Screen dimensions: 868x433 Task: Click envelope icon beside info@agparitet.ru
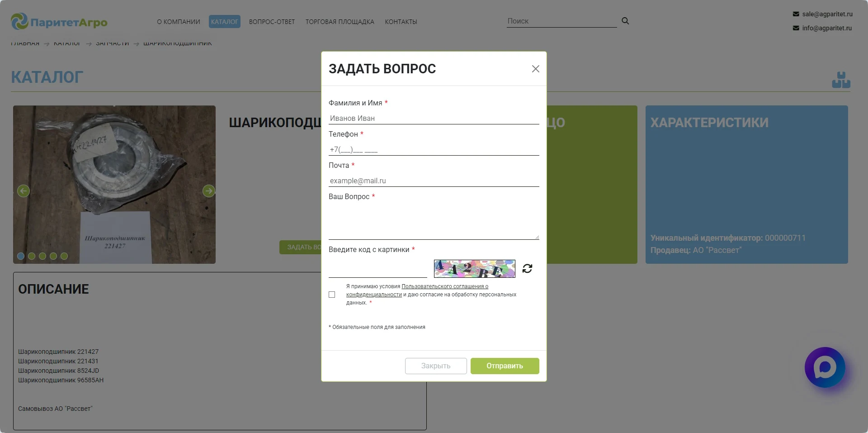pyautogui.click(x=796, y=28)
